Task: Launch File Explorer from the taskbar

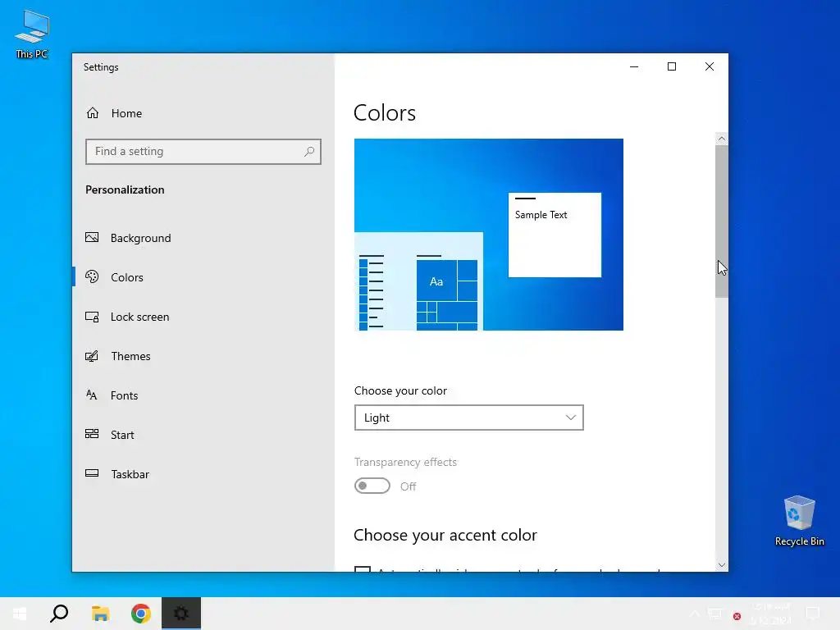Action: coord(100,614)
